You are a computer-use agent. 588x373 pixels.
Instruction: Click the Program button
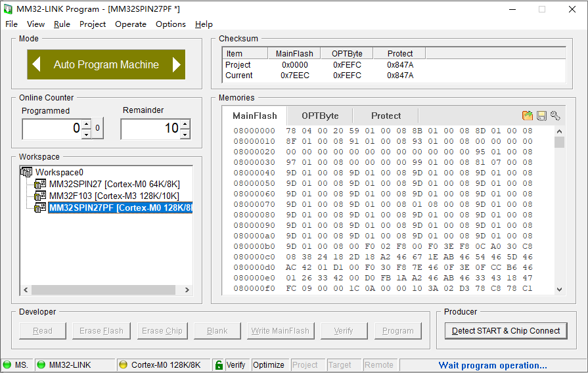tap(397, 330)
